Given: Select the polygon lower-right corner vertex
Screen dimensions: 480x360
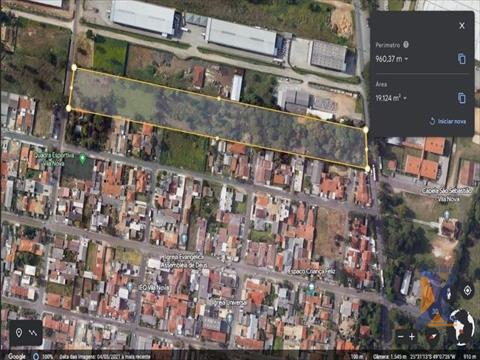Looking at the screenshot, I should tap(367, 169).
